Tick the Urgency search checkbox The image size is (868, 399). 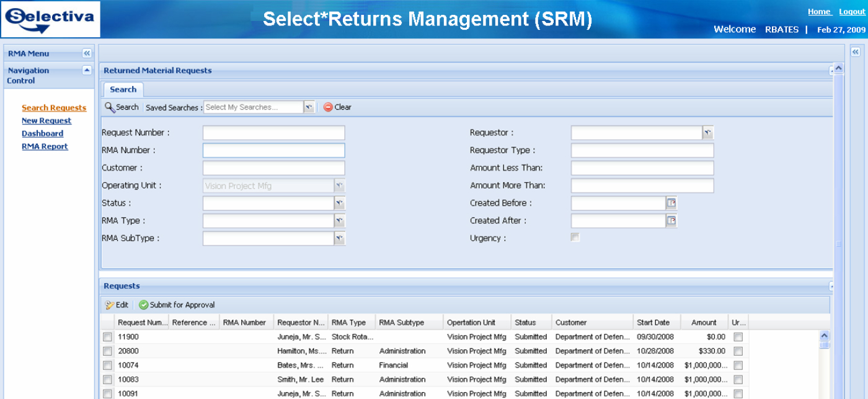[x=575, y=237]
